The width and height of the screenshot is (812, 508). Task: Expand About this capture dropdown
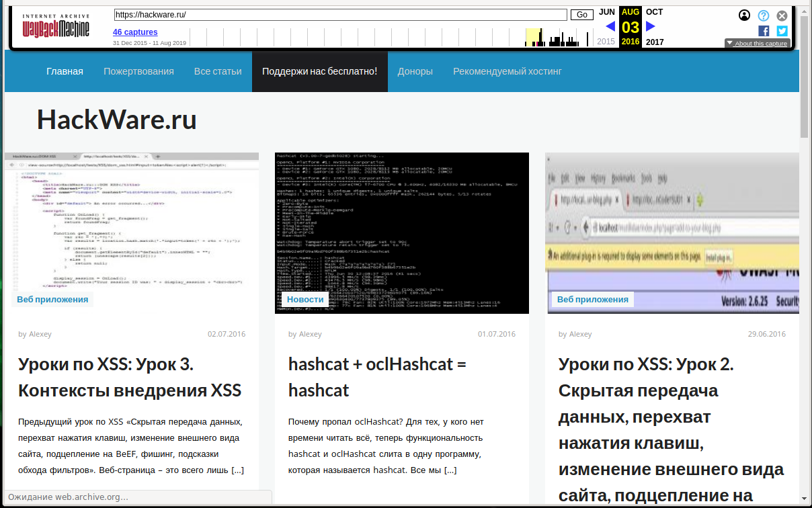[x=756, y=44]
